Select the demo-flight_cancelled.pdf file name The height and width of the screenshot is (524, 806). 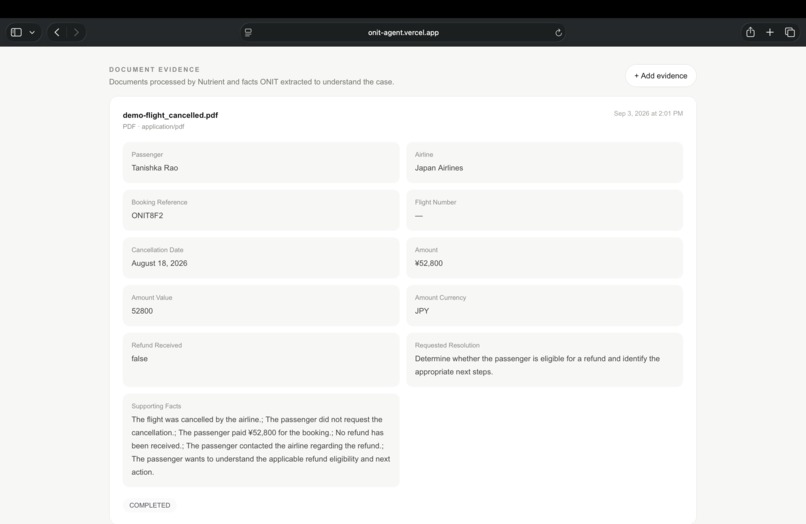point(170,115)
